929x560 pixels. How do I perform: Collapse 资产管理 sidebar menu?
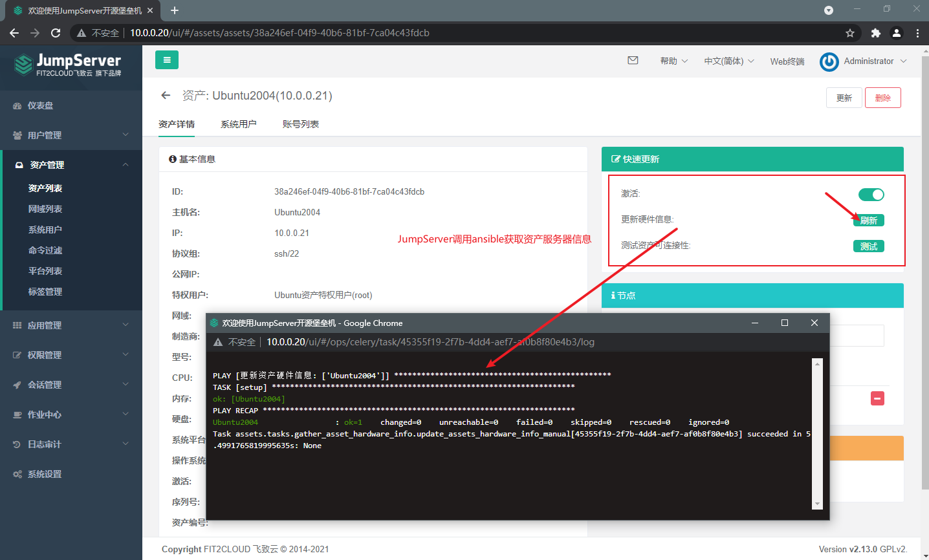[x=71, y=165]
